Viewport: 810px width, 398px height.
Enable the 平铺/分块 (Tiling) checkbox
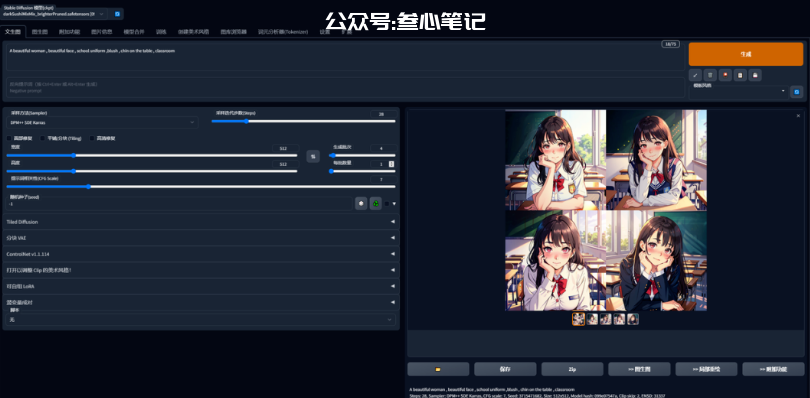[x=44, y=138]
